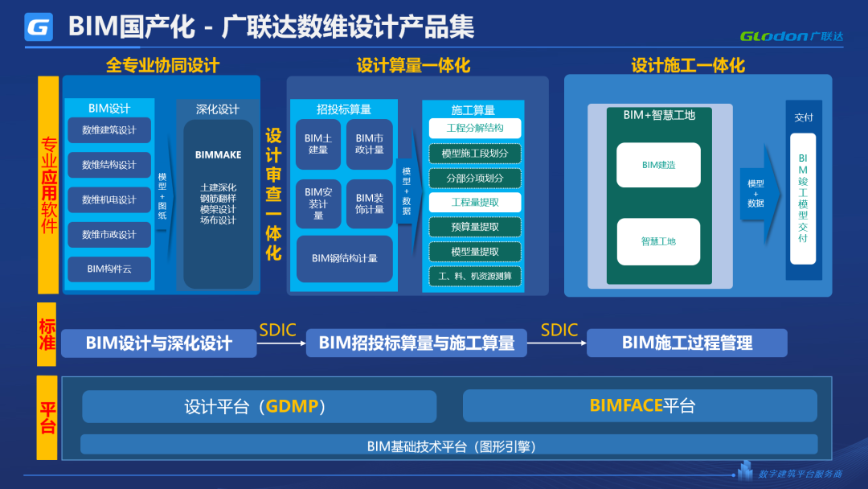Select 模型施工段划分 item

click(475, 154)
